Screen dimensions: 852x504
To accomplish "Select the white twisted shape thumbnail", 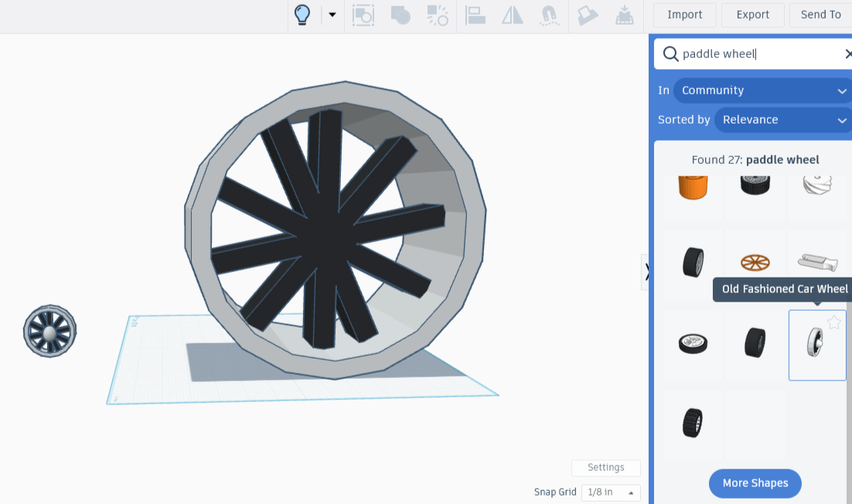I will pos(817,185).
